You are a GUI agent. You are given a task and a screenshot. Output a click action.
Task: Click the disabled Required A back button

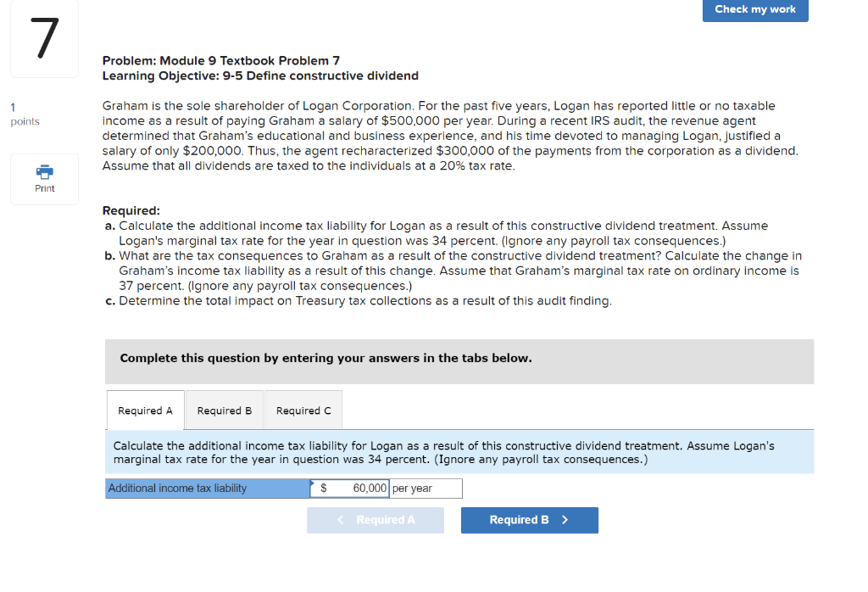pyautogui.click(x=376, y=520)
